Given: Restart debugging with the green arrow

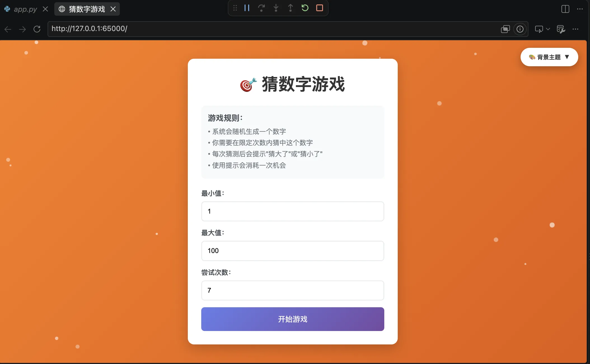Looking at the screenshot, I should click(x=305, y=8).
